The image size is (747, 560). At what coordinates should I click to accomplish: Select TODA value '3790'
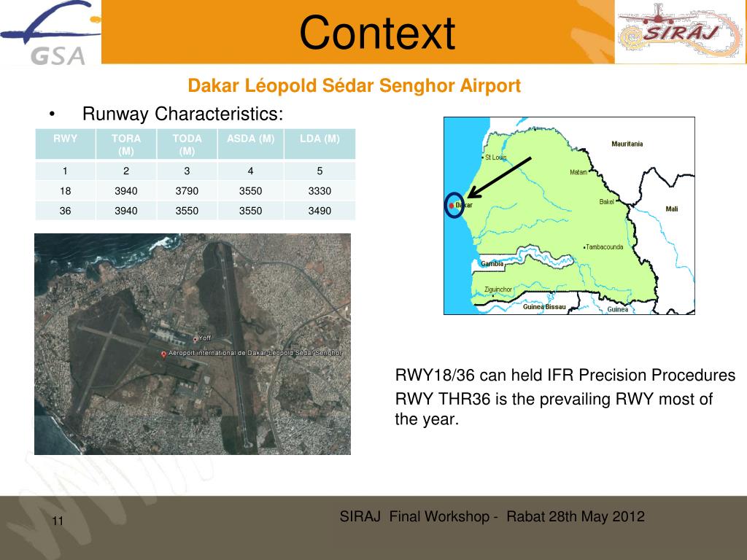187,191
